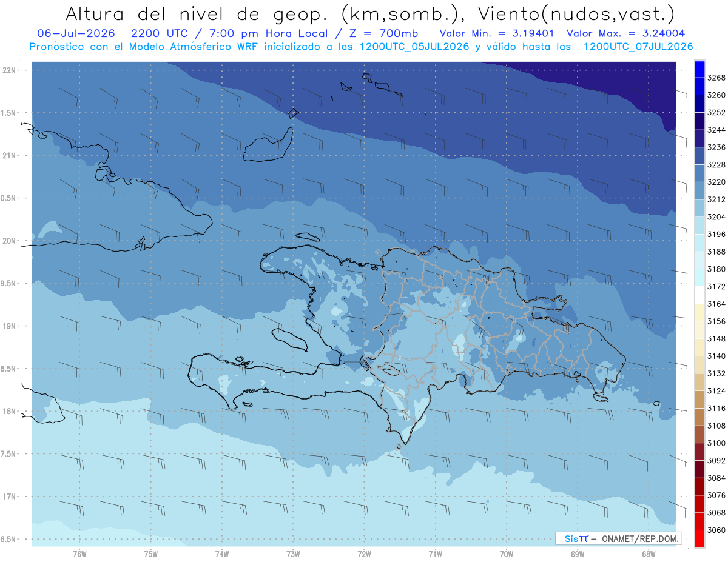Image resolution: width=728 pixels, height=562 pixels.
Task: Click the '3108' colorbar value
Action: 716,426
